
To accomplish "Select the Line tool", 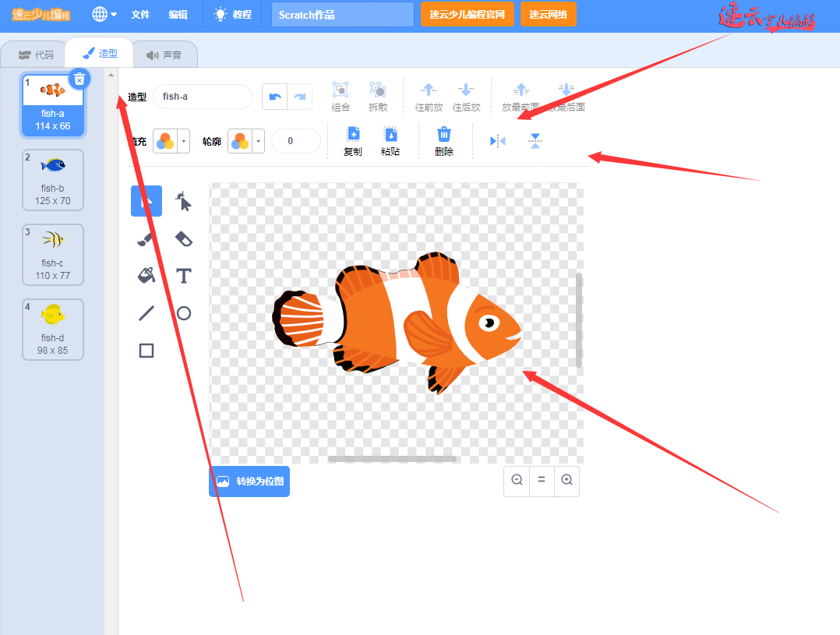I will coord(146,313).
